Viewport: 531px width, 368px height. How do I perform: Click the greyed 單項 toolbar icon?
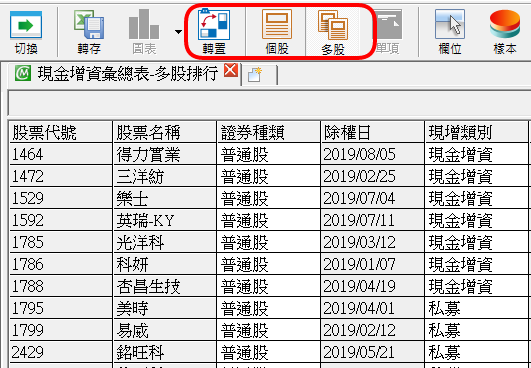(x=388, y=32)
